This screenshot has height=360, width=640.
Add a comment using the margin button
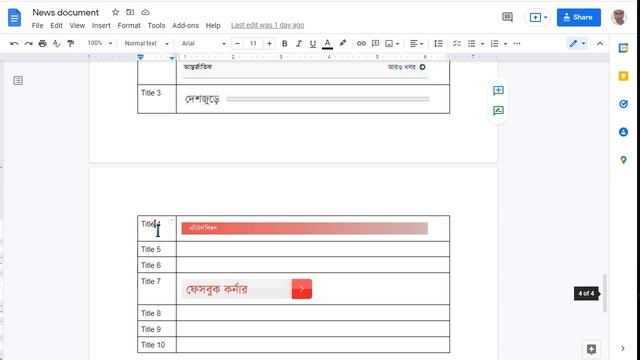[498, 91]
